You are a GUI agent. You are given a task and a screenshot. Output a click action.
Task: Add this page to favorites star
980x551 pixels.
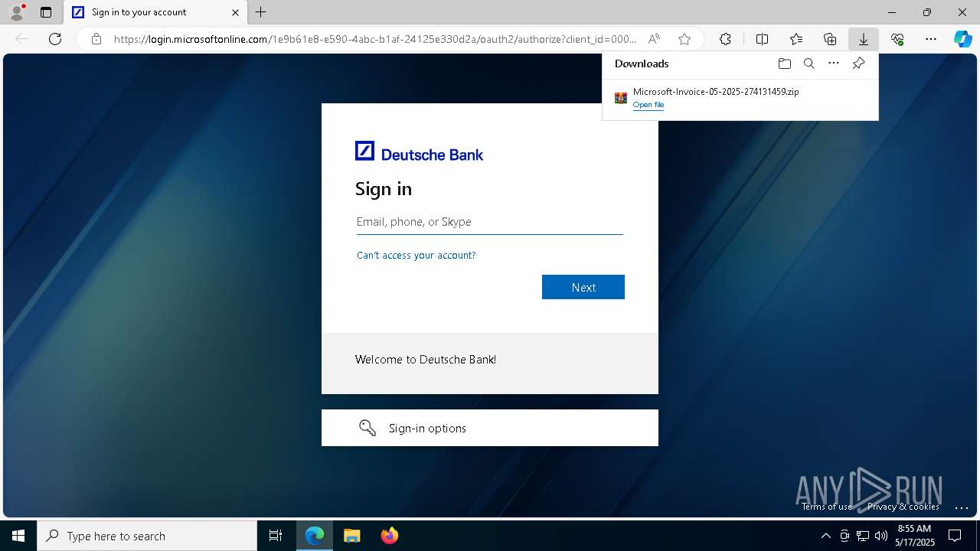(x=684, y=39)
